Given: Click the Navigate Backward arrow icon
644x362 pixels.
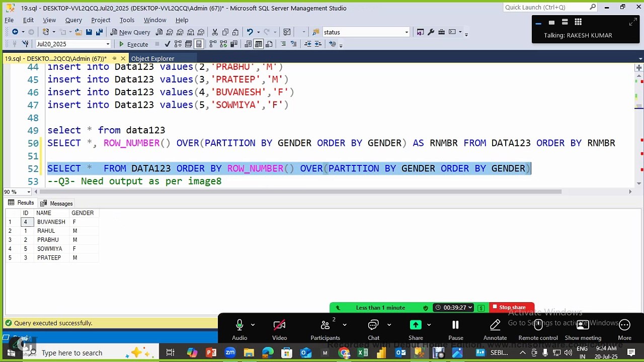Looking at the screenshot, I should pos(15,32).
